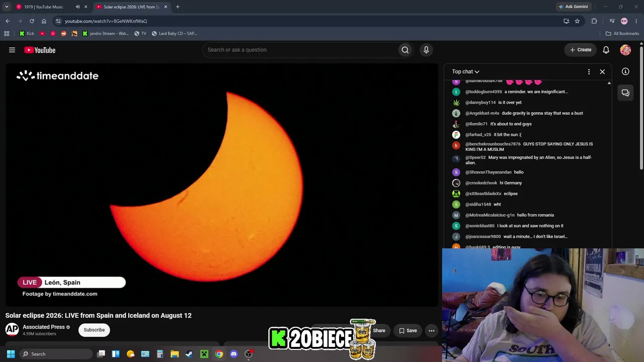Click the Windows taskbar Search box

pyautogui.click(x=55, y=354)
